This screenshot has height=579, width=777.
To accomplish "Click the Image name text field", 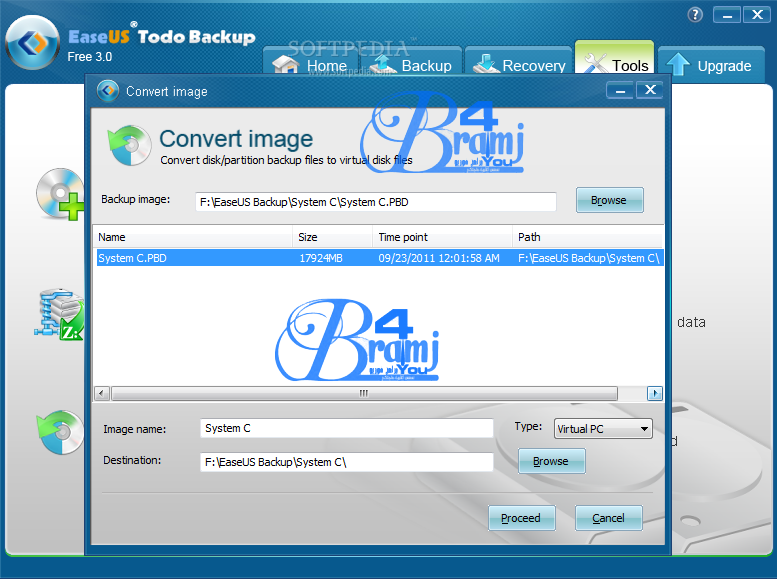I will point(346,428).
